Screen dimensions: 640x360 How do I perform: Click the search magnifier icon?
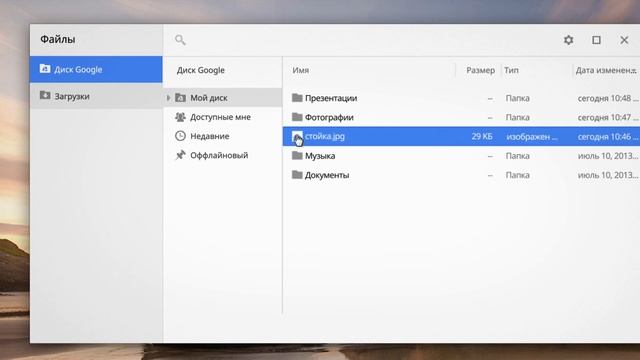(x=180, y=40)
